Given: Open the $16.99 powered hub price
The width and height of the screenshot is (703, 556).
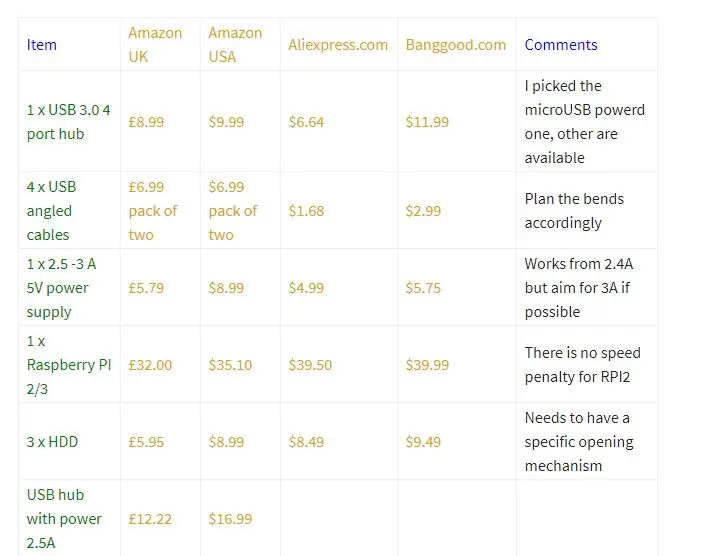Looking at the screenshot, I should coord(230,519).
